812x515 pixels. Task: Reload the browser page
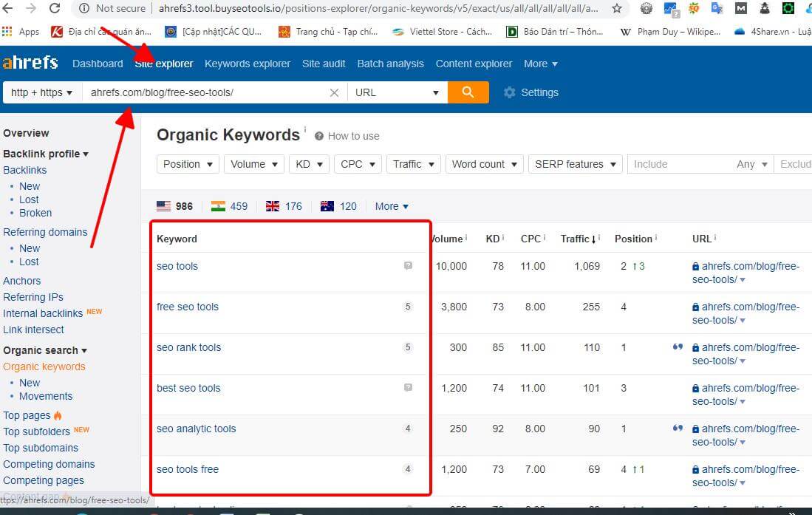pyautogui.click(x=55, y=8)
